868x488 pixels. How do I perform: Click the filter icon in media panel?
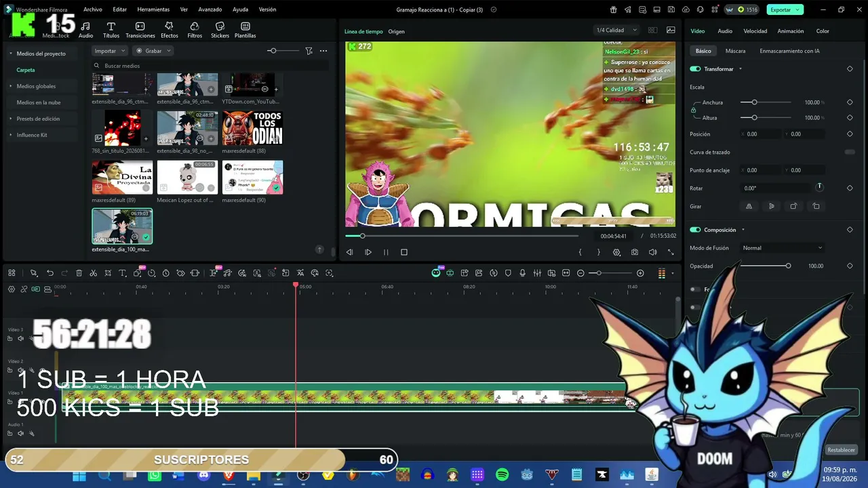(x=309, y=51)
